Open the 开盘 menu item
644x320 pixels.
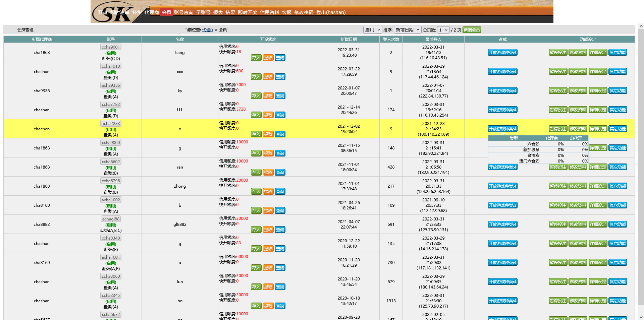103,12
